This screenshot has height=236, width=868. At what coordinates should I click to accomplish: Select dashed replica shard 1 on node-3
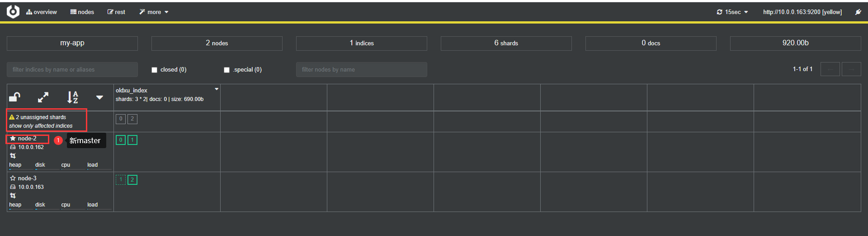(121, 180)
